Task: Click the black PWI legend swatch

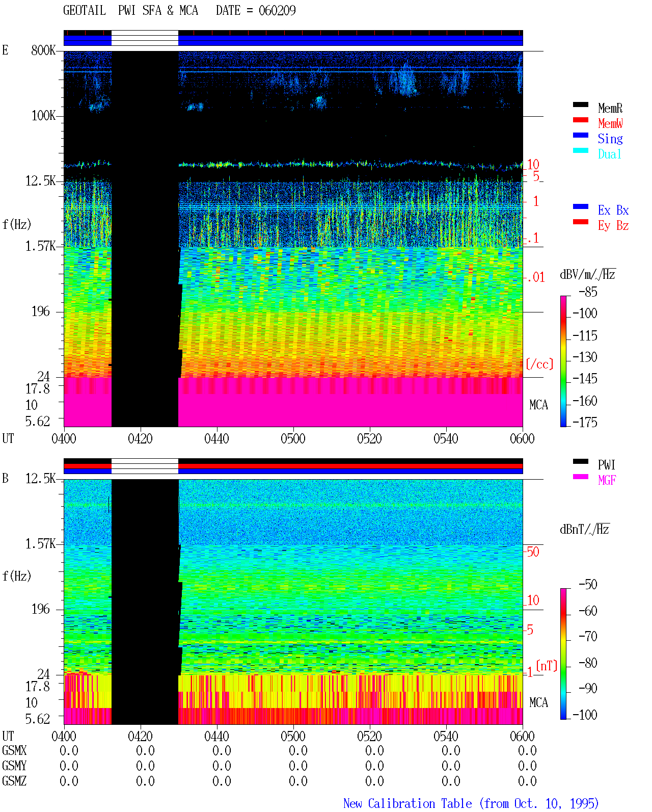Action: point(581,461)
